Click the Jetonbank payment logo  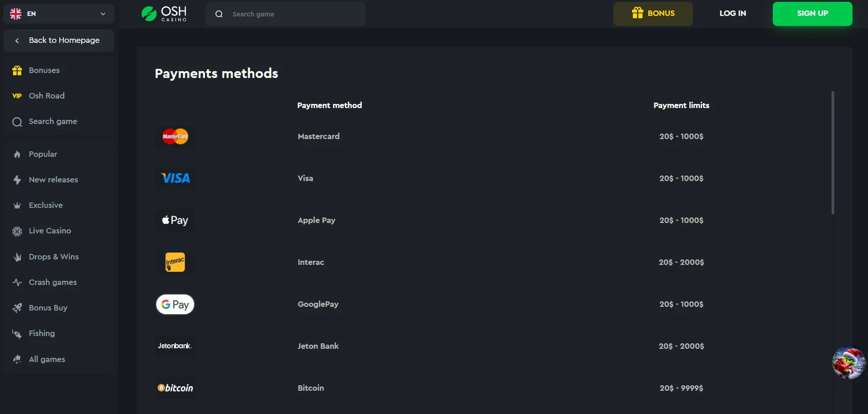coord(175,346)
